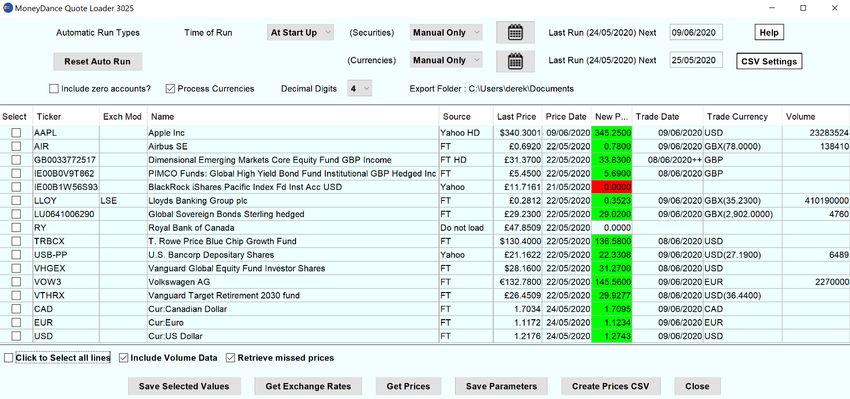Click the name 'Royal Bank of Canada'
850x399 pixels.
point(191,228)
